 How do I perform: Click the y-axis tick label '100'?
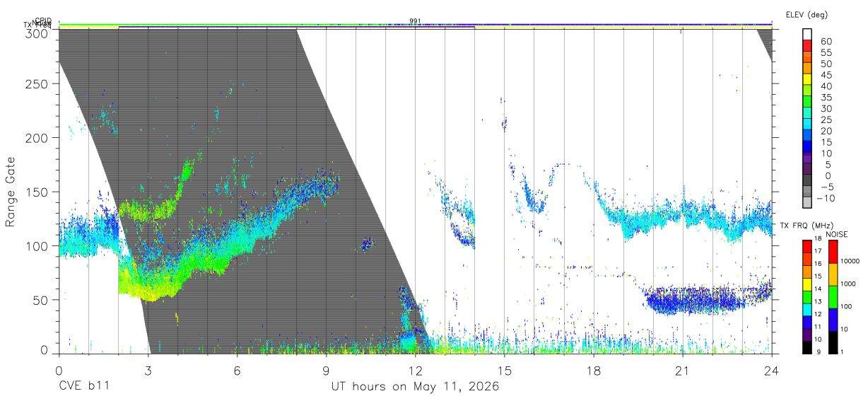[36, 245]
